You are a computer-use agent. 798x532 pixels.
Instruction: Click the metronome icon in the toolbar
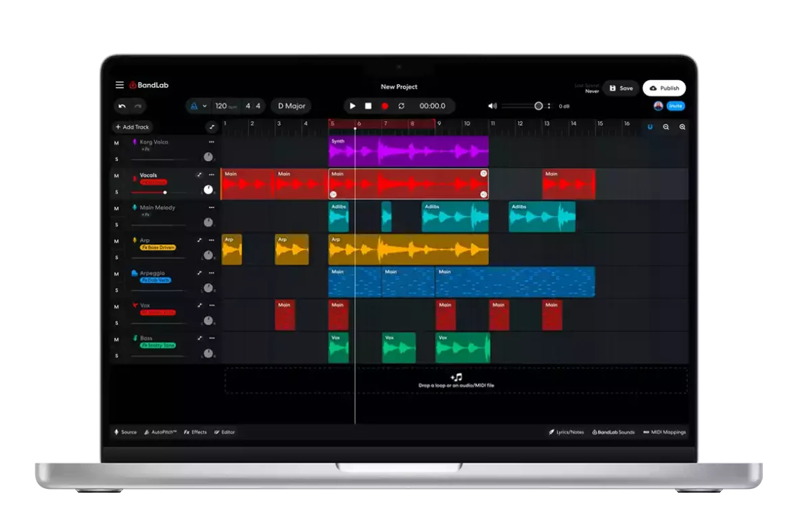(x=193, y=106)
